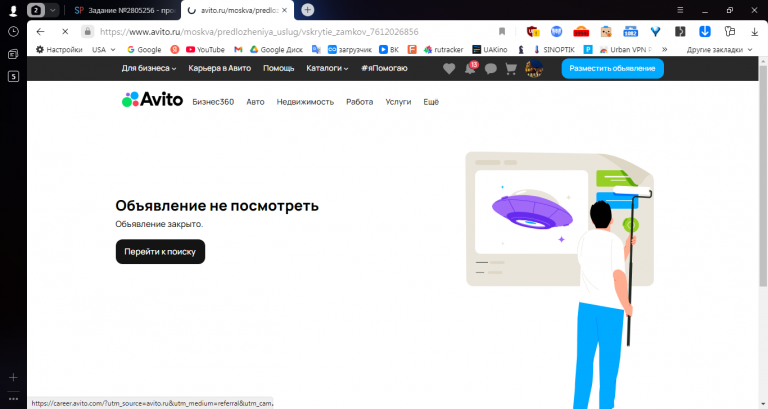Open SINOPTIK bookmark

[554, 49]
